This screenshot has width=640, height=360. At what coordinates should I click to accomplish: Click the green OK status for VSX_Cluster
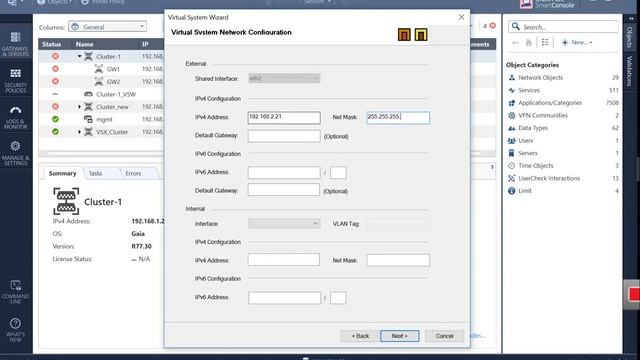55,132
